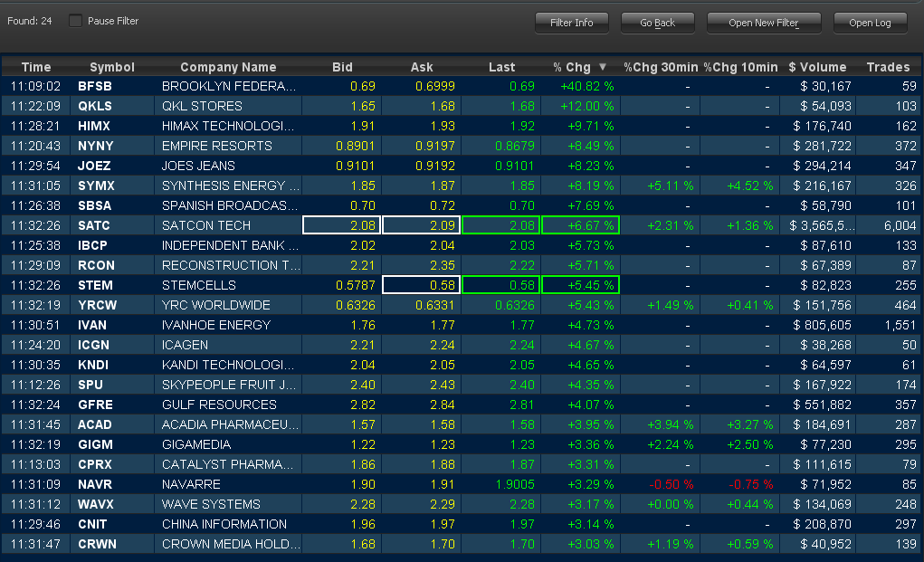Click NAVR 30min change -0.50 %

pos(672,484)
